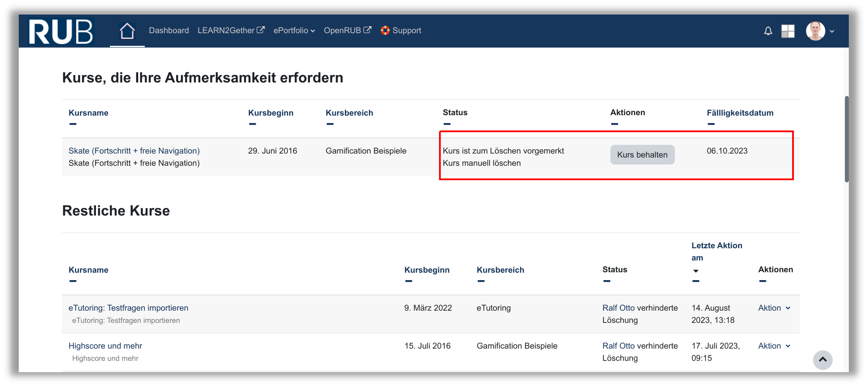
Task: Click the Support lifebuoy icon
Action: click(x=385, y=31)
